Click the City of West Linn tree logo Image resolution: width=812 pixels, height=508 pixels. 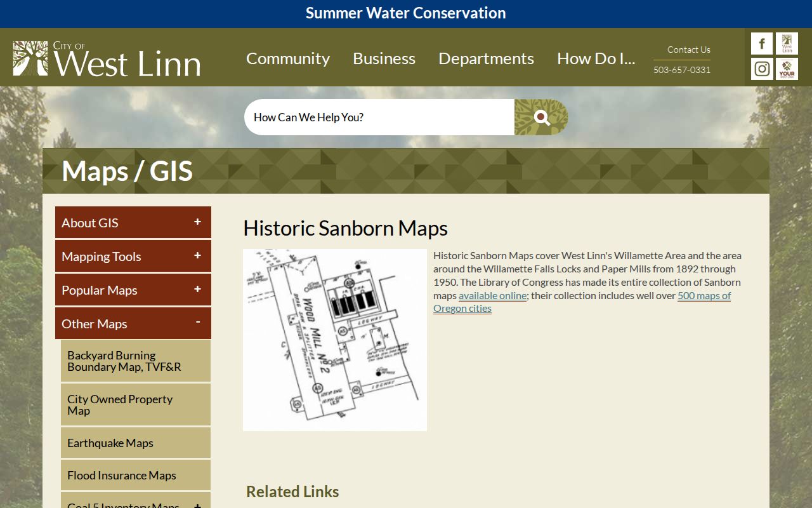tap(107, 58)
